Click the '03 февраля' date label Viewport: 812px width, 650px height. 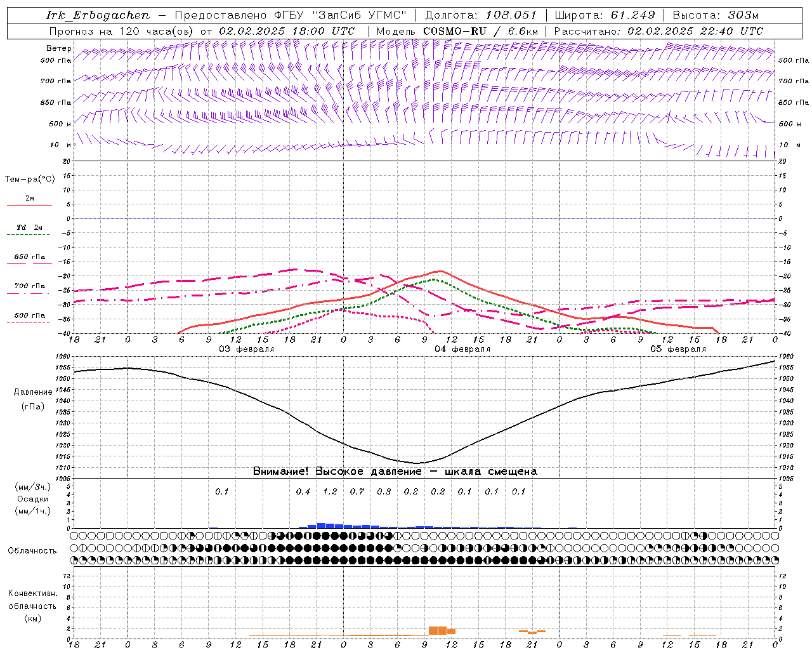[247, 349]
